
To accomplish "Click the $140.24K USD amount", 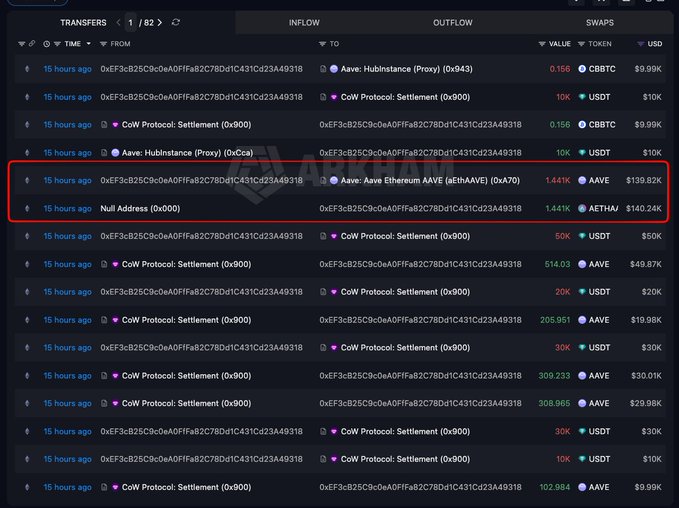I will point(643,208).
